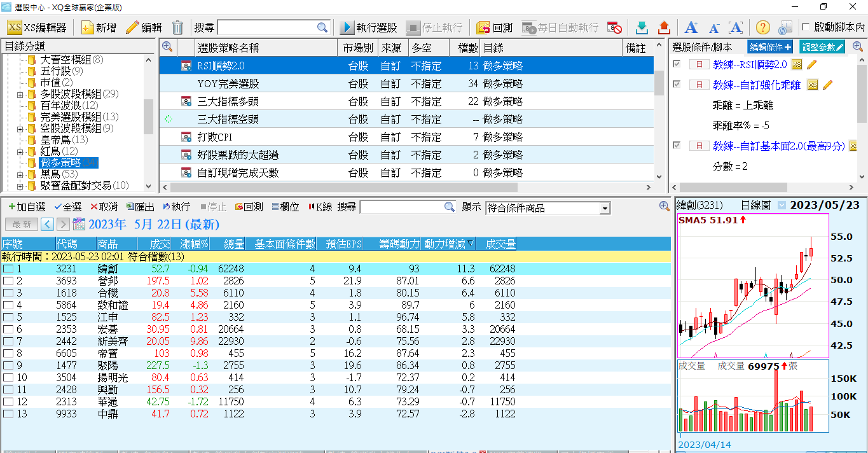Click the magnifier in the results 搜尋 box
The width and height of the screenshot is (868, 453).
[450, 207]
